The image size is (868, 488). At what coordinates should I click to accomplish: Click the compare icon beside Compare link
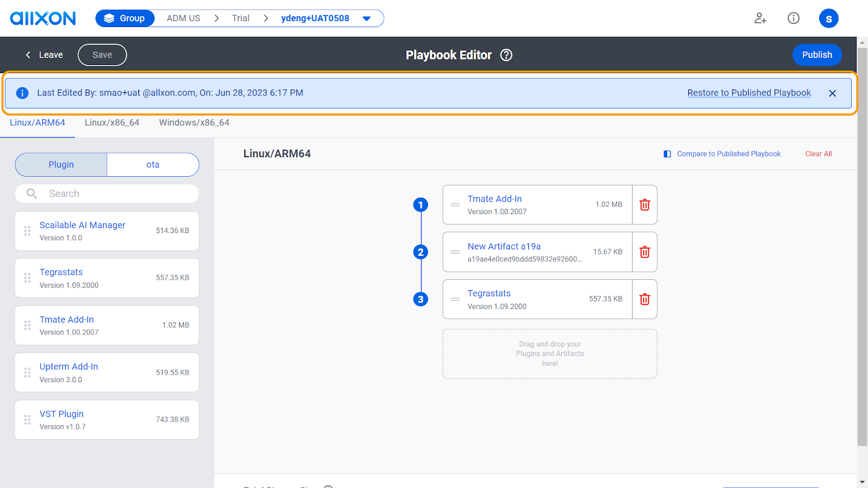667,154
